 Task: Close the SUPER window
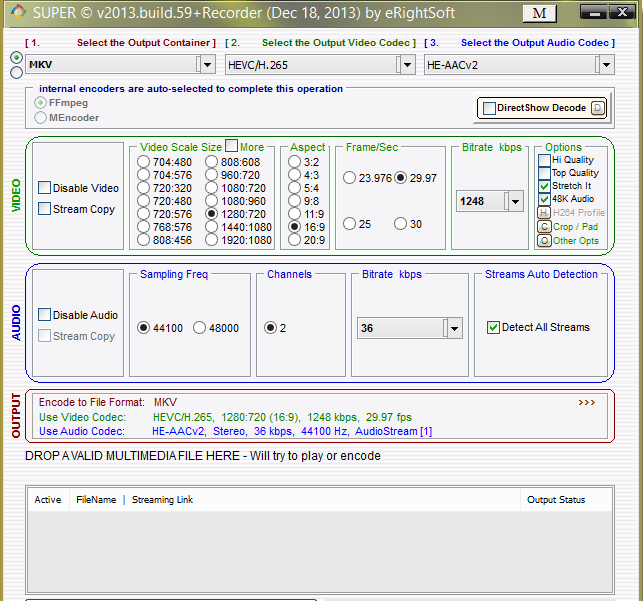625,13
